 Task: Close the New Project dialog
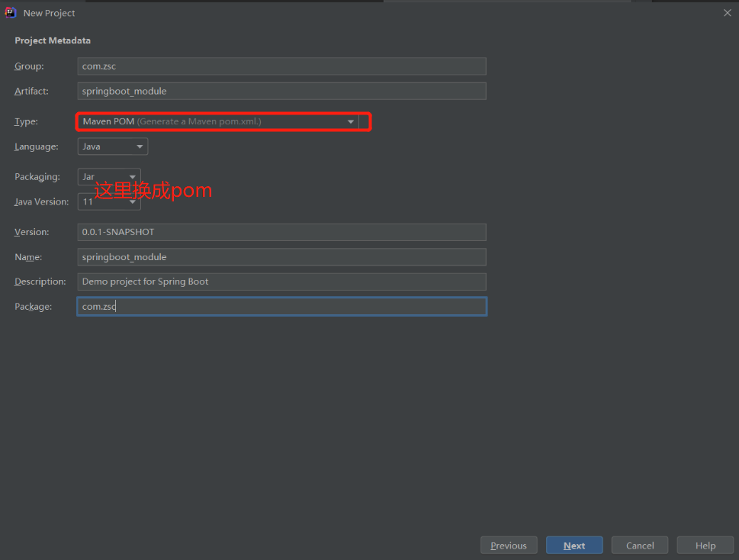tap(728, 13)
